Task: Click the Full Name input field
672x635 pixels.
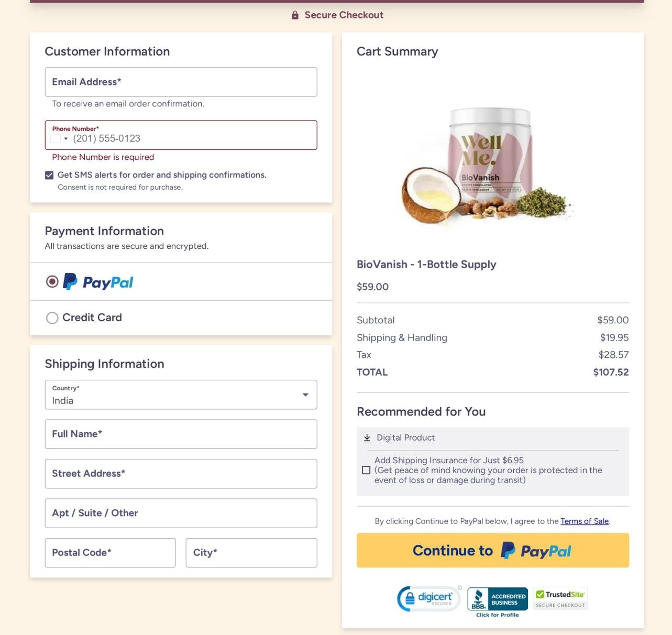Action: [181, 434]
